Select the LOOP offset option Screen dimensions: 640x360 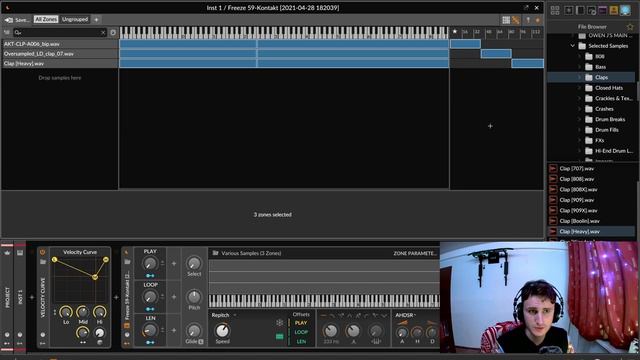coord(301,332)
